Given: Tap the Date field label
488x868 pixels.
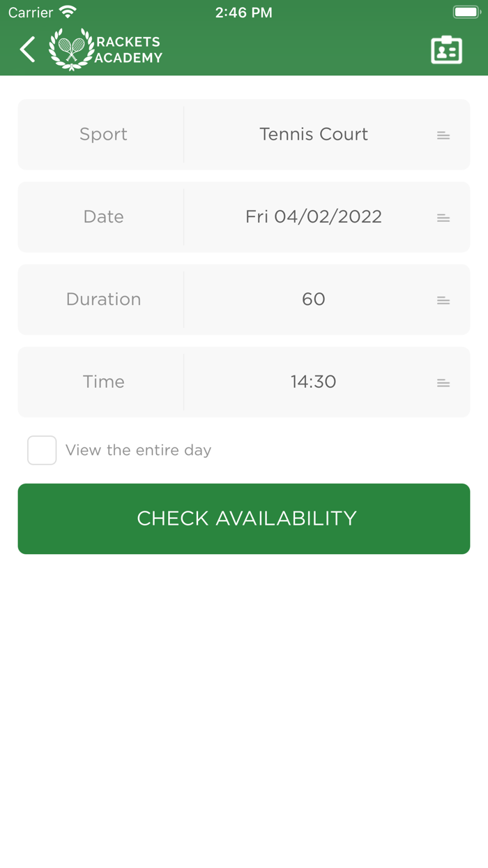Looking at the screenshot, I should click(x=103, y=217).
